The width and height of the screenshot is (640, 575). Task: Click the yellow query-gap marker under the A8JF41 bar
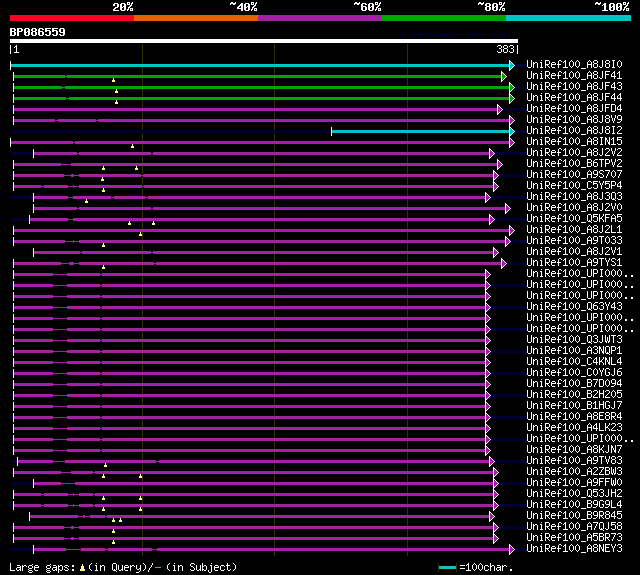click(113, 80)
